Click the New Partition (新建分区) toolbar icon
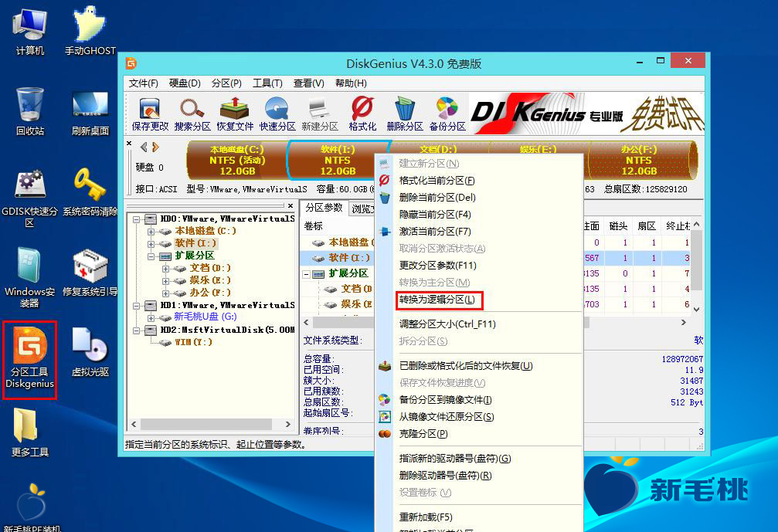 [x=320, y=114]
